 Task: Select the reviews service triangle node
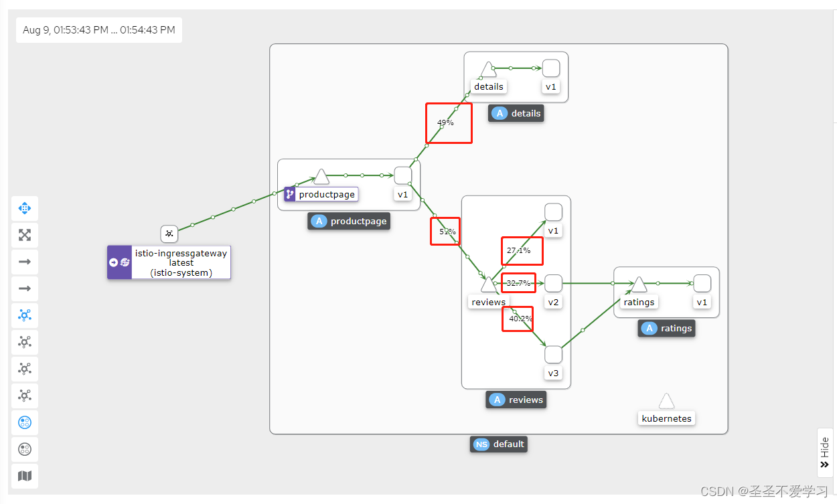coord(488,284)
